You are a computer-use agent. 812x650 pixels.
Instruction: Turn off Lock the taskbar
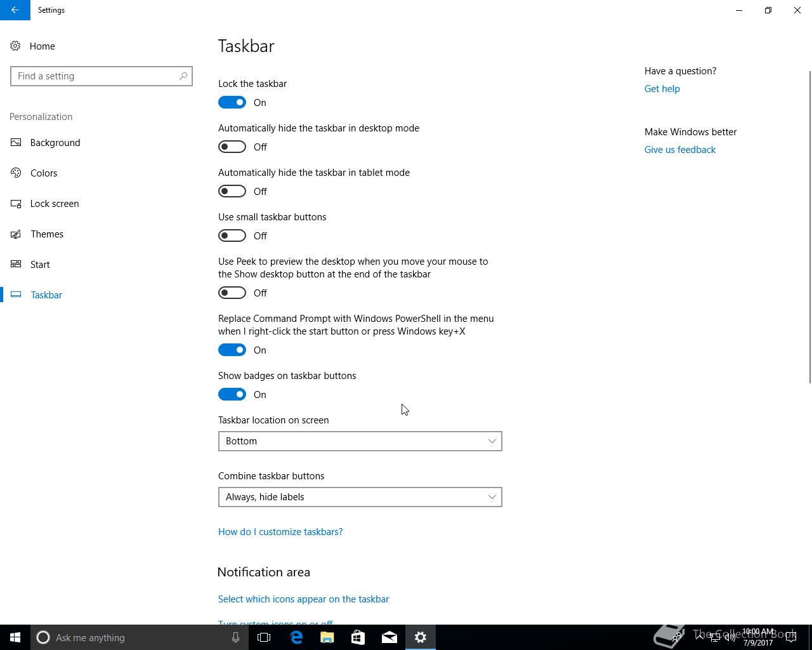click(x=232, y=102)
